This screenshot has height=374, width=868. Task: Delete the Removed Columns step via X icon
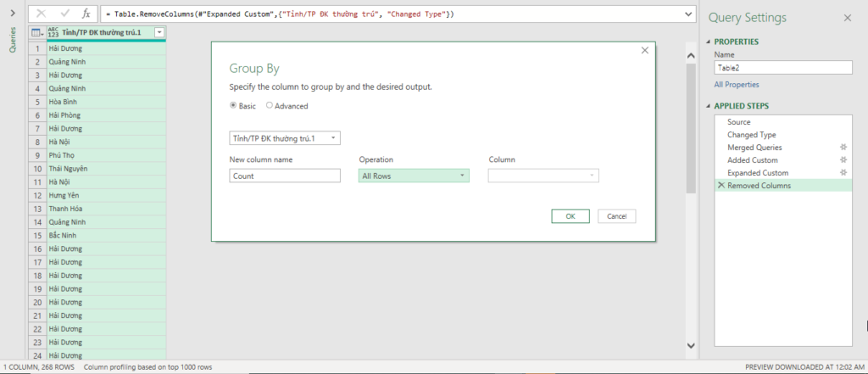(x=721, y=186)
